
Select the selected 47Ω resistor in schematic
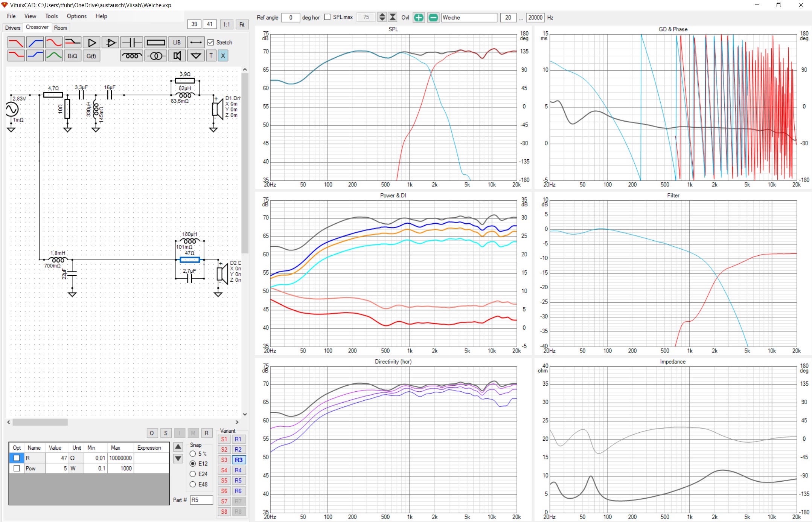pyautogui.click(x=190, y=259)
